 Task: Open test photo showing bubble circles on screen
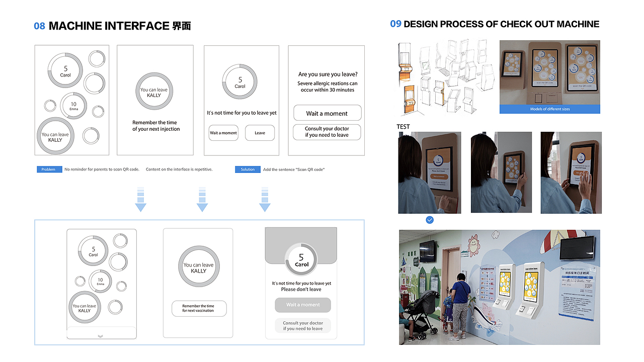point(501,172)
